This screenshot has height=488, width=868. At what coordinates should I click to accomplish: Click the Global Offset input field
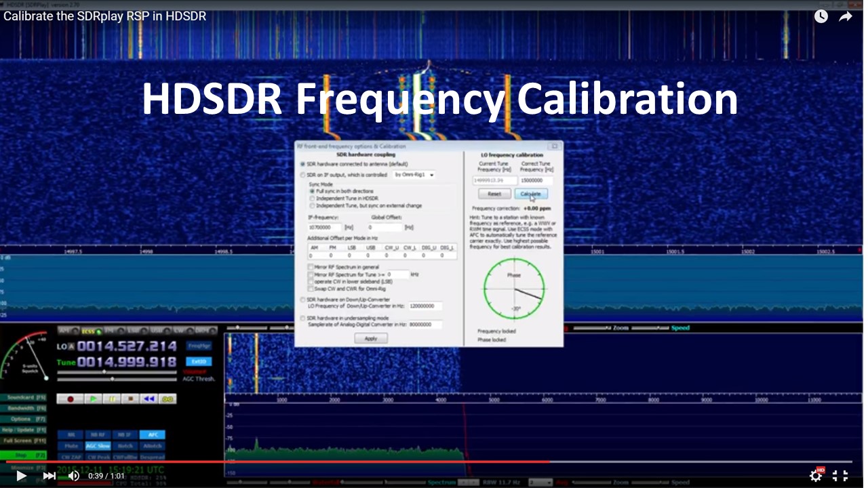pyautogui.click(x=384, y=228)
